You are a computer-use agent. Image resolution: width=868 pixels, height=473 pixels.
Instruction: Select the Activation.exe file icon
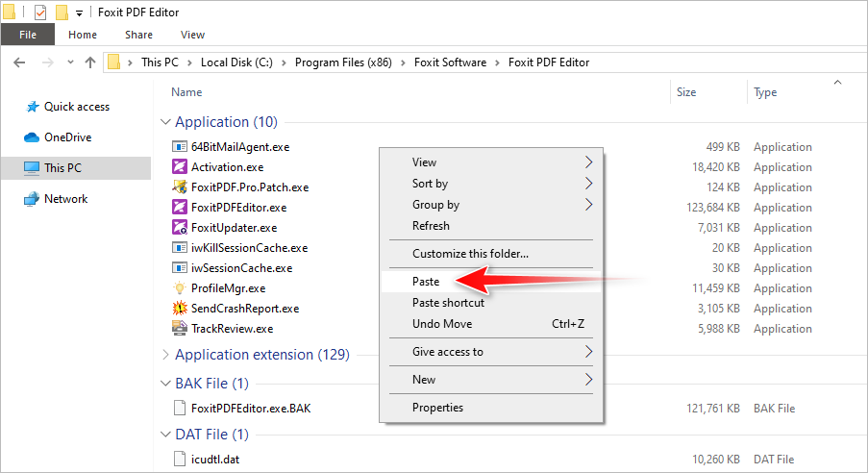(179, 167)
